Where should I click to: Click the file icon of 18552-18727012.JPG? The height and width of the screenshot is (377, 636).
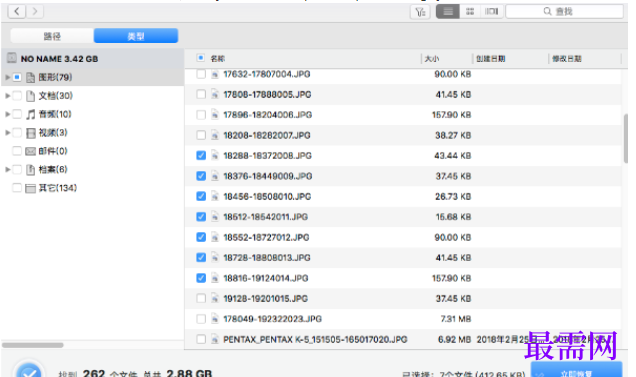click(x=215, y=237)
